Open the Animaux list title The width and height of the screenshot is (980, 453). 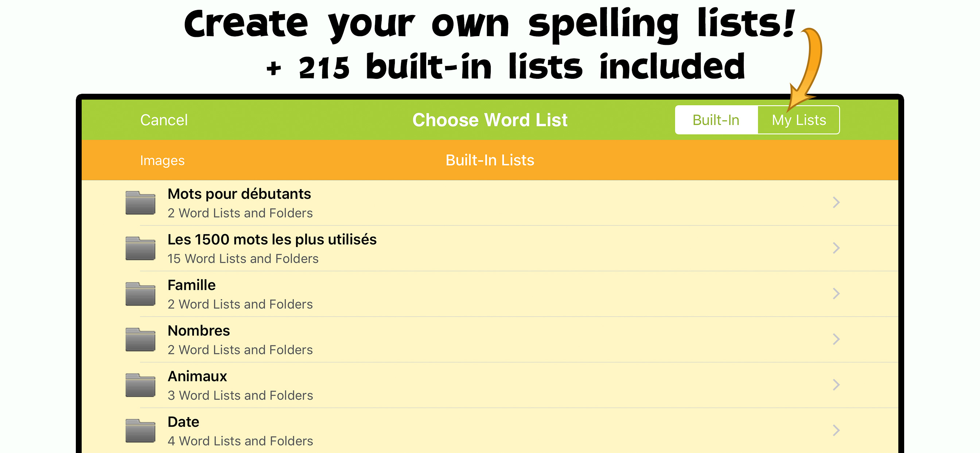click(197, 376)
